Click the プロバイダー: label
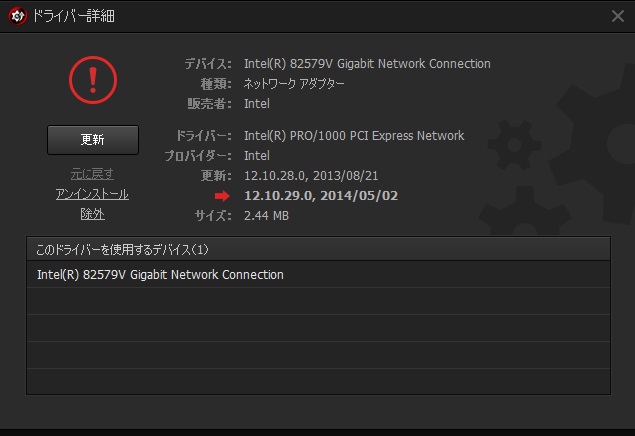Screen dimensions: 635x436 tap(198, 156)
